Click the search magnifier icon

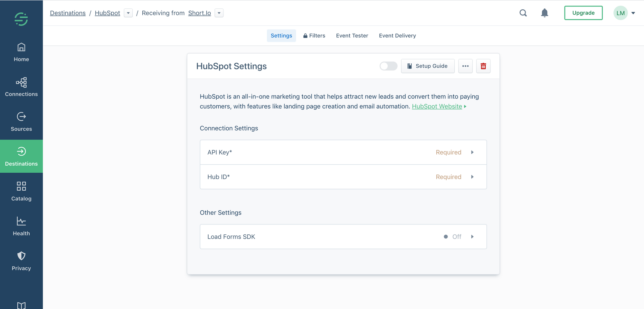(523, 13)
